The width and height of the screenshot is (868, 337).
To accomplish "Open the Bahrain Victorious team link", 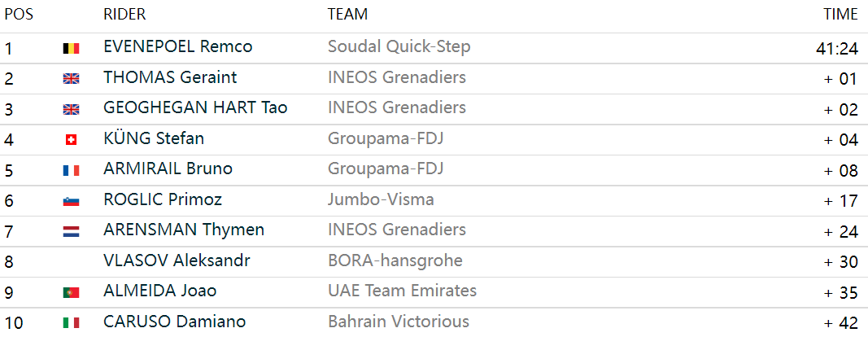I will 399,321.
